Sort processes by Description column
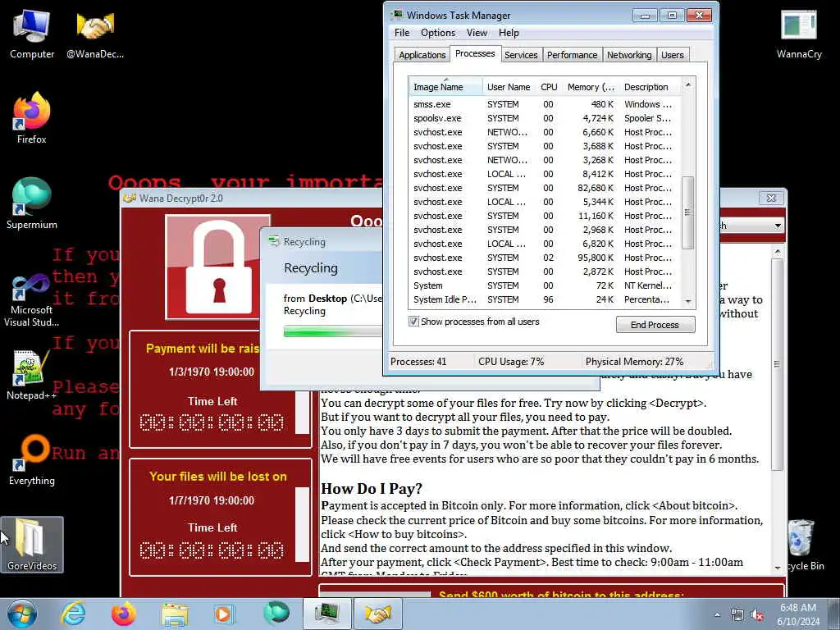Screen dimensions: 840x630 (650, 87)
